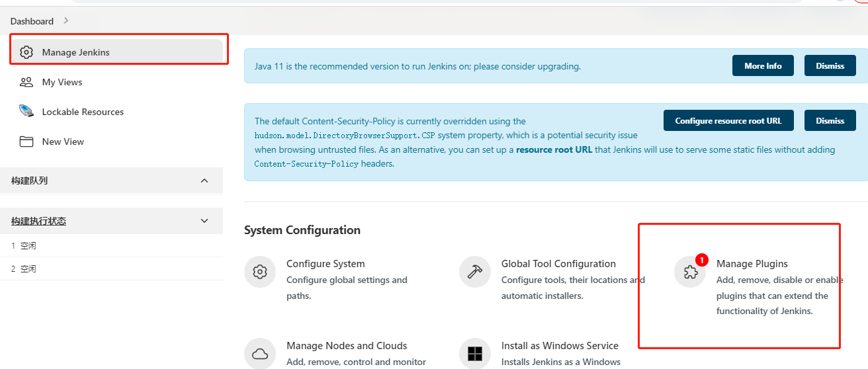The width and height of the screenshot is (868, 369).
Task: Click the Manage Plugins puzzle icon
Action: point(691,272)
